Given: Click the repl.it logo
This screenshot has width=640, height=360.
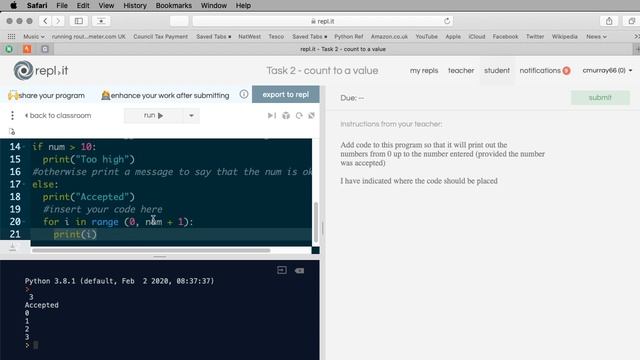Looking at the screenshot, I should [x=40, y=70].
